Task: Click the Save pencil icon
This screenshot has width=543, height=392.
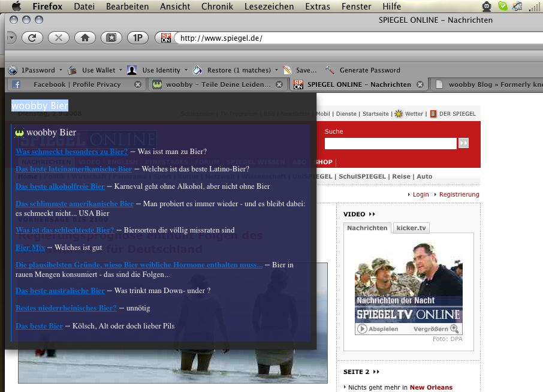Action: [x=287, y=70]
